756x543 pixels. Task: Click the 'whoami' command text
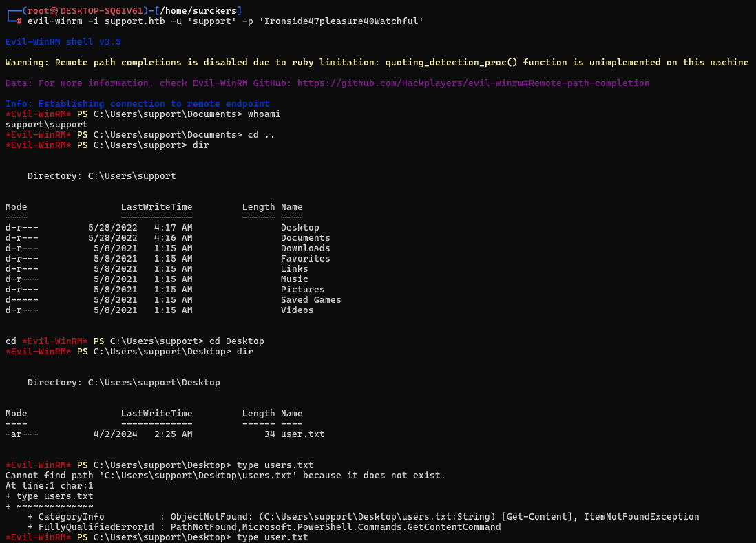[x=264, y=114]
